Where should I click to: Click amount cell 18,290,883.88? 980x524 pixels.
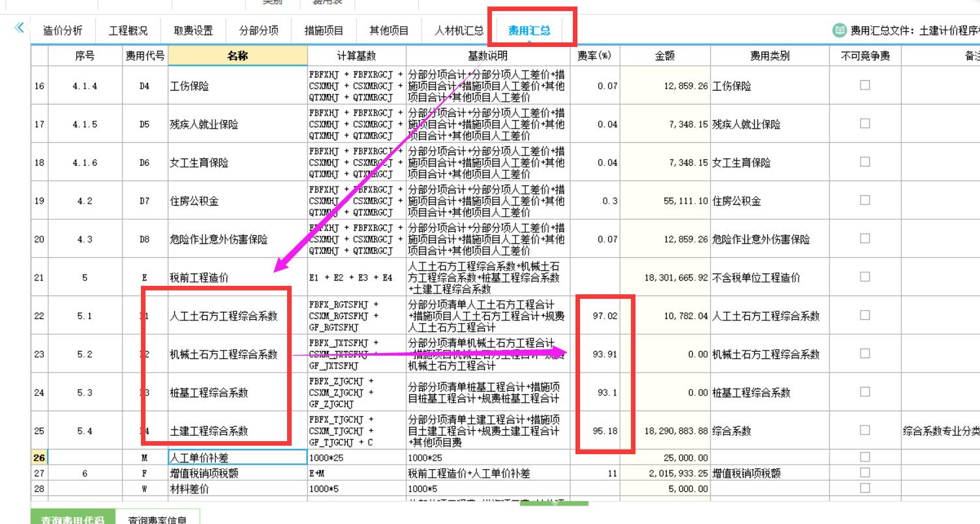[x=665, y=431]
